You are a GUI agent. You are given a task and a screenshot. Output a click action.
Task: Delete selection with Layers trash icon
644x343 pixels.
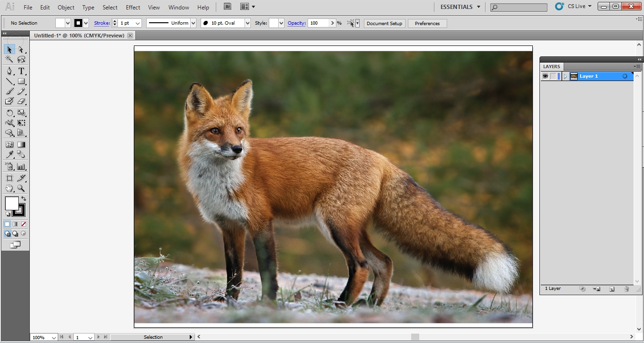[626, 289]
